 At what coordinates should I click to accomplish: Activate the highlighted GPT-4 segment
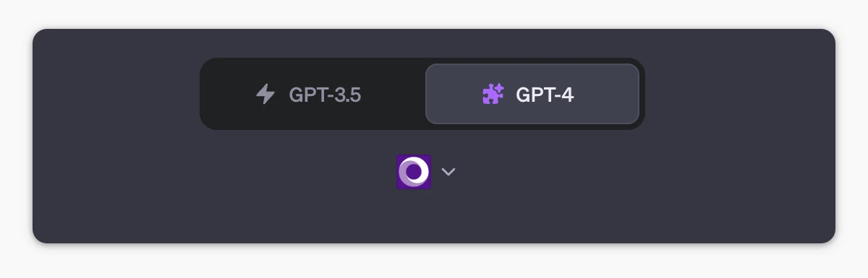point(532,94)
